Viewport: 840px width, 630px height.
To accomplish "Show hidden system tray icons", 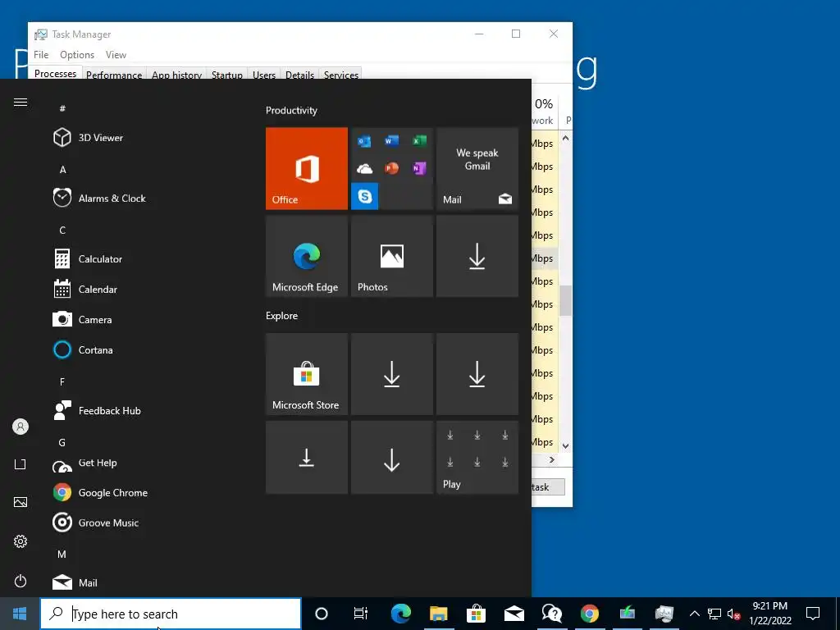I will (x=694, y=614).
